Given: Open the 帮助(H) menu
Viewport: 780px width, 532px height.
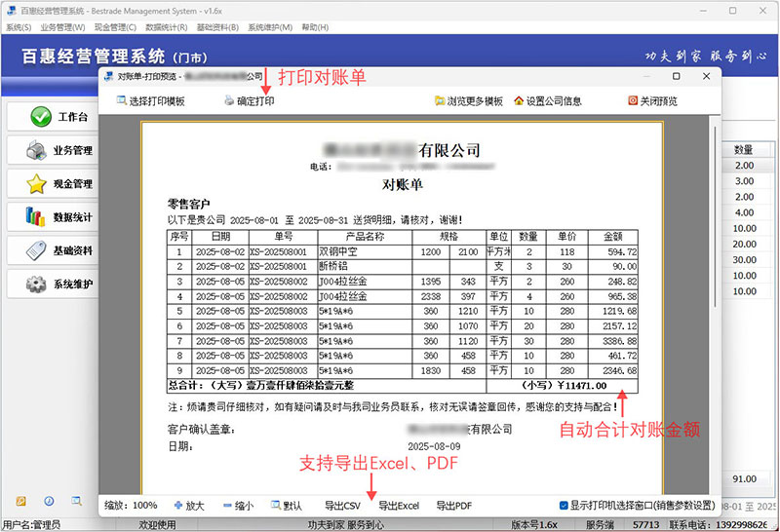Looking at the screenshot, I should tap(315, 27).
